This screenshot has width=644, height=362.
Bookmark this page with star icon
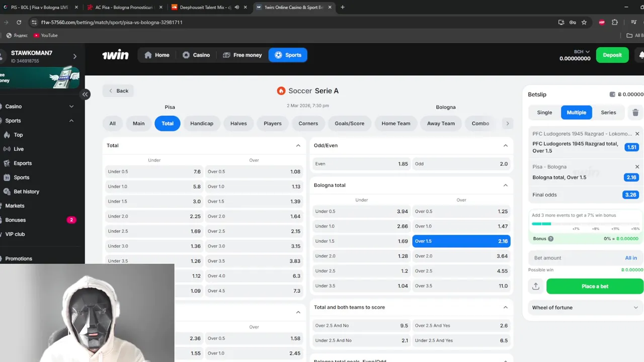(x=584, y=22)
